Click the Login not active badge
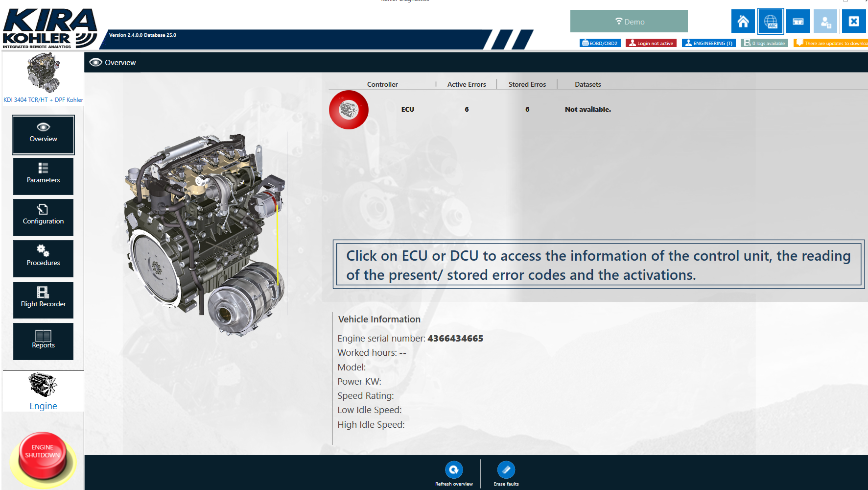 (x=651, y=43)
